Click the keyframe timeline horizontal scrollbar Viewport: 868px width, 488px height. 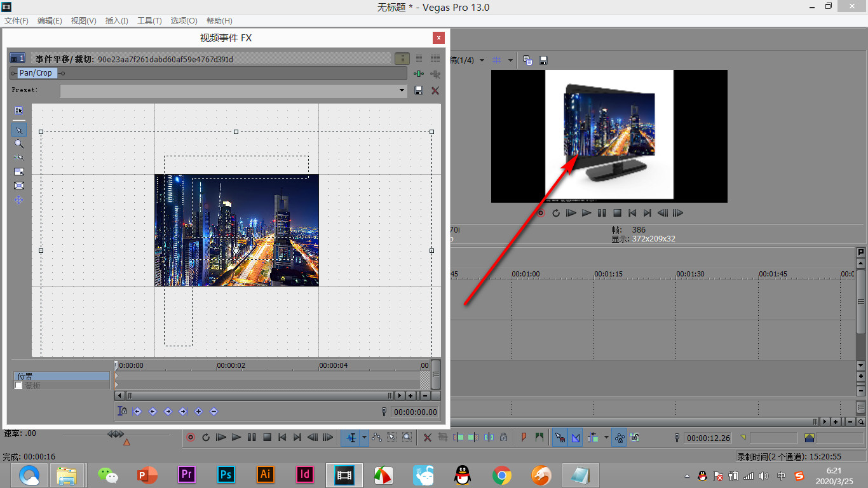pyautogui.click(x=259, y=395)
